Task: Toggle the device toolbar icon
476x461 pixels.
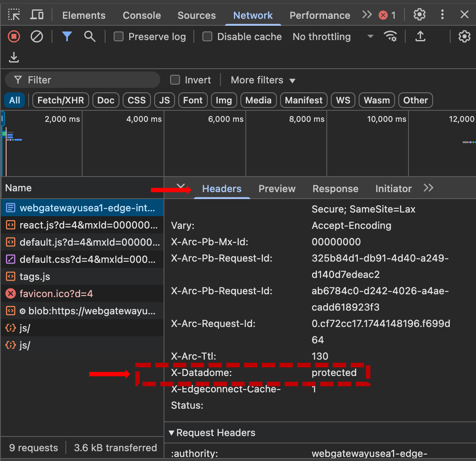Action: pyautogui.click(x=37, y=14)
